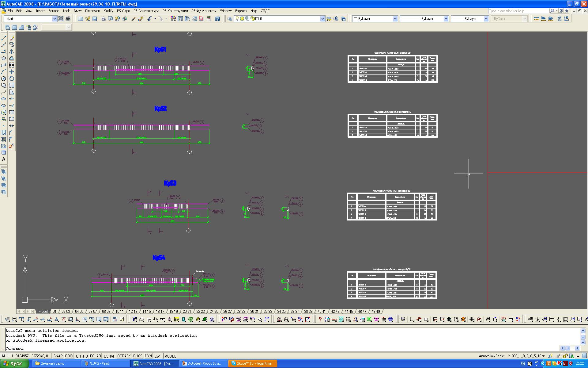Screen dimensions: 588x368
Task: Open the workspace 'start' dropdown
Action: [x=55, y=19]
